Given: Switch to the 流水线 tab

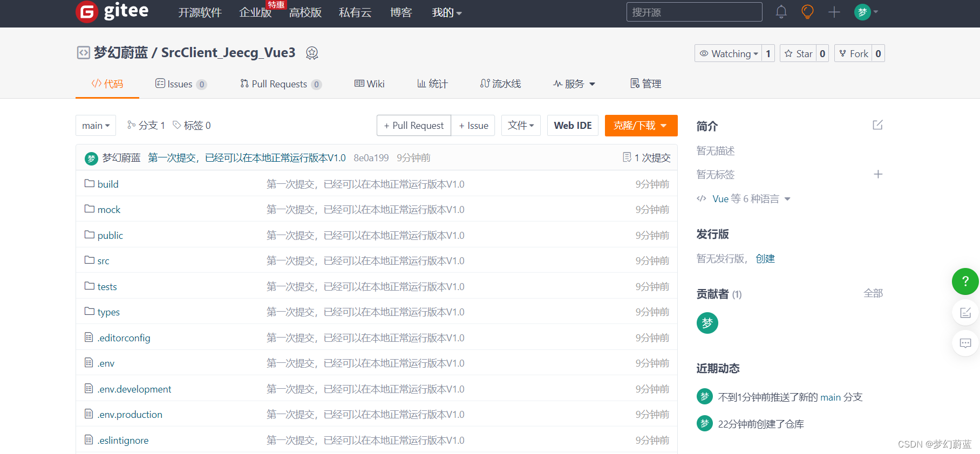Looking at the screenshot, I should [500, 84].
